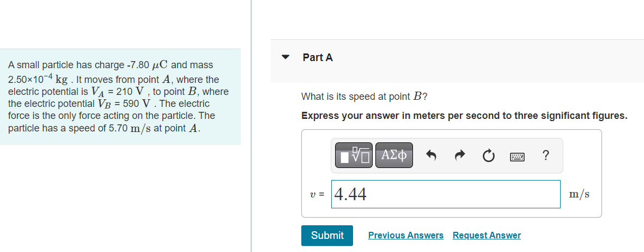Screen dimensions: 644x252
Task: Select the vertical divider between panes
Action: coord(251,126)
